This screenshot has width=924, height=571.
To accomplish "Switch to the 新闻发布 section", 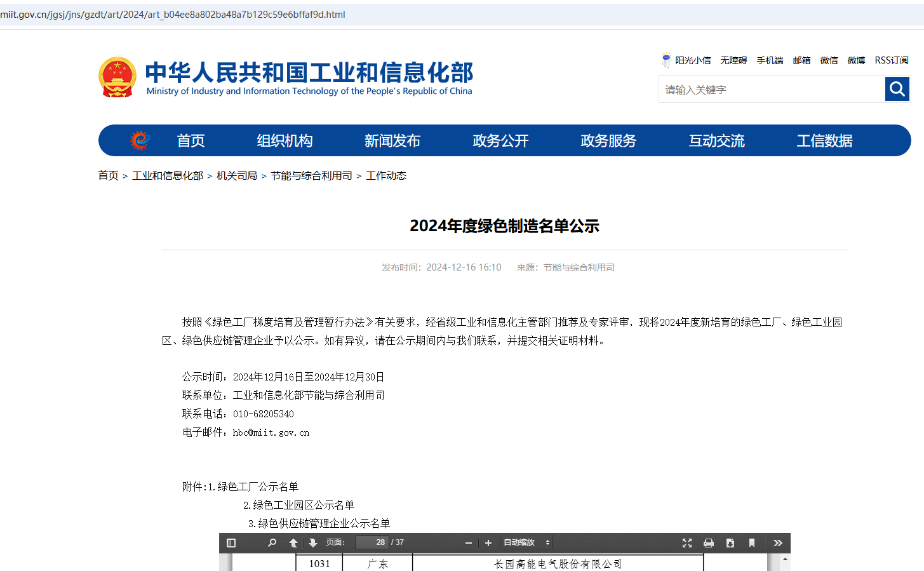I will pyautogui.click(x=392, y=140).
